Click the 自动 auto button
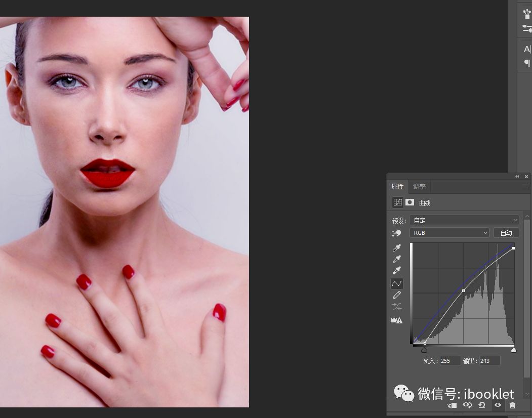This screenshot has width=532, height=418. 506,233
